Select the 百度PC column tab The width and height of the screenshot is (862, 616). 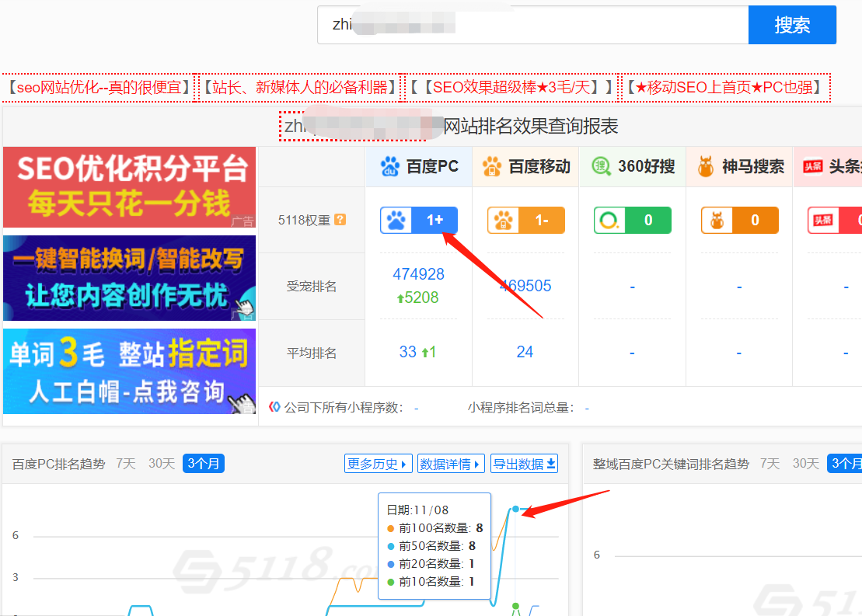pos(419,166)
